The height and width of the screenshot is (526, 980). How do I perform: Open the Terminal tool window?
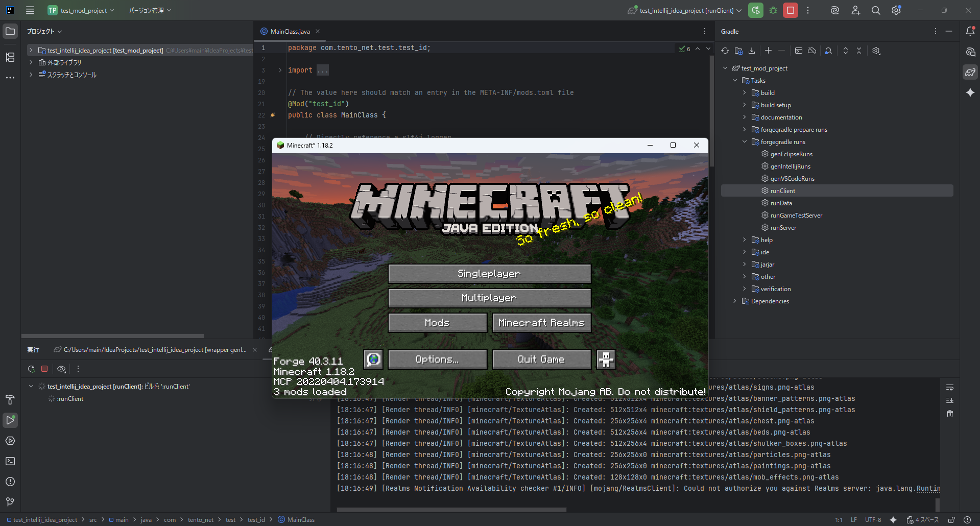click(x=10, y=461)
